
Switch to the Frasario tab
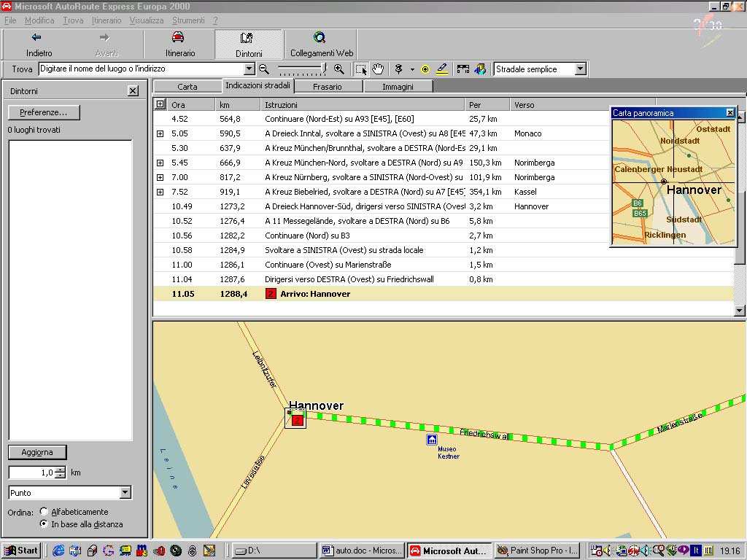[x=328, y=87]
